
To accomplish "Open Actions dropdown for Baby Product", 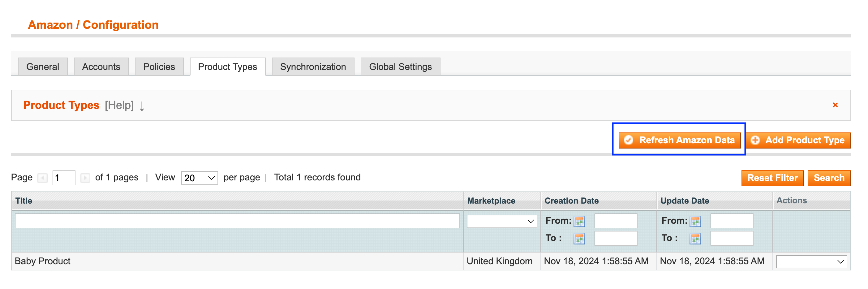I will [x=811, y=262].
